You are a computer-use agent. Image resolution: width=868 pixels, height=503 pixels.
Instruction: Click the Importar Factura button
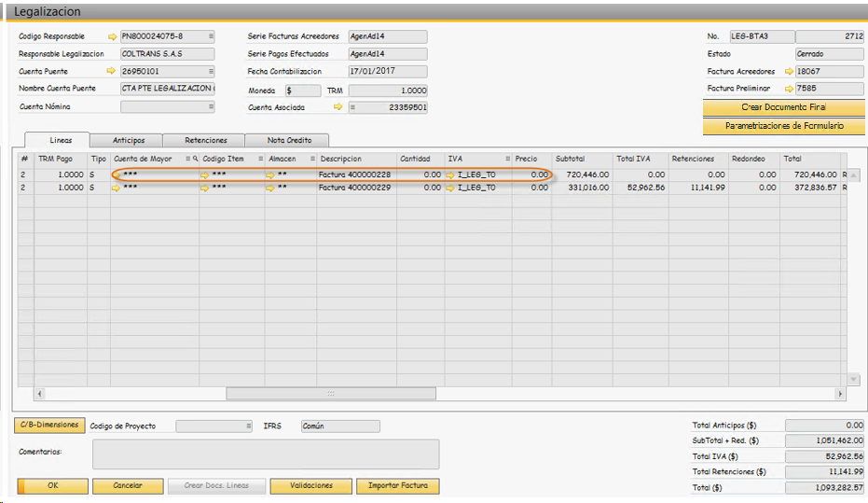point(400,486)
